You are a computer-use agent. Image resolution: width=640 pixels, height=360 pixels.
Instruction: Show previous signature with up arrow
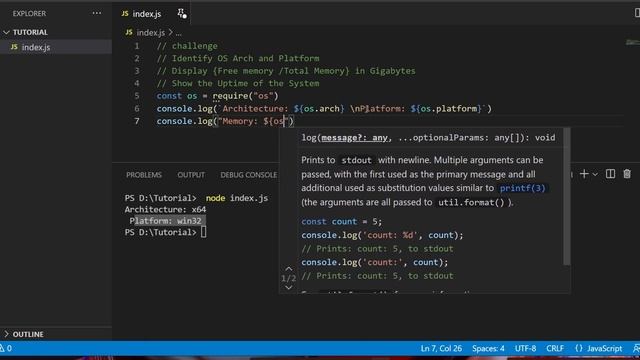coord(289,269)
